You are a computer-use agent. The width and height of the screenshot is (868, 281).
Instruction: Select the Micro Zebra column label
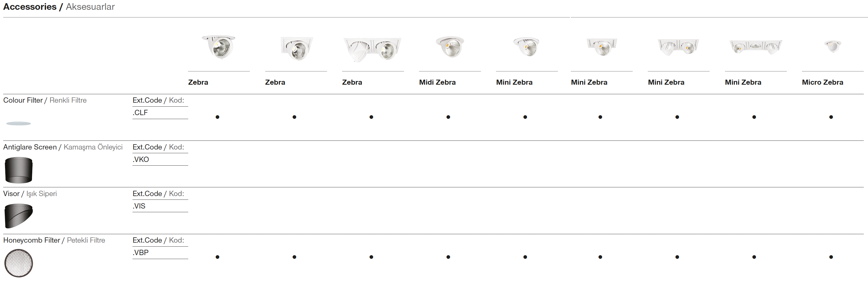click(822, 82)
